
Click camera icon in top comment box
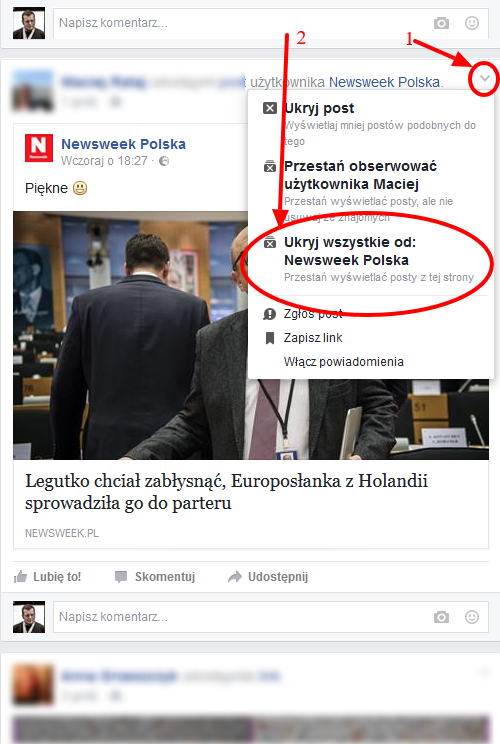click(x=441, y=23)
